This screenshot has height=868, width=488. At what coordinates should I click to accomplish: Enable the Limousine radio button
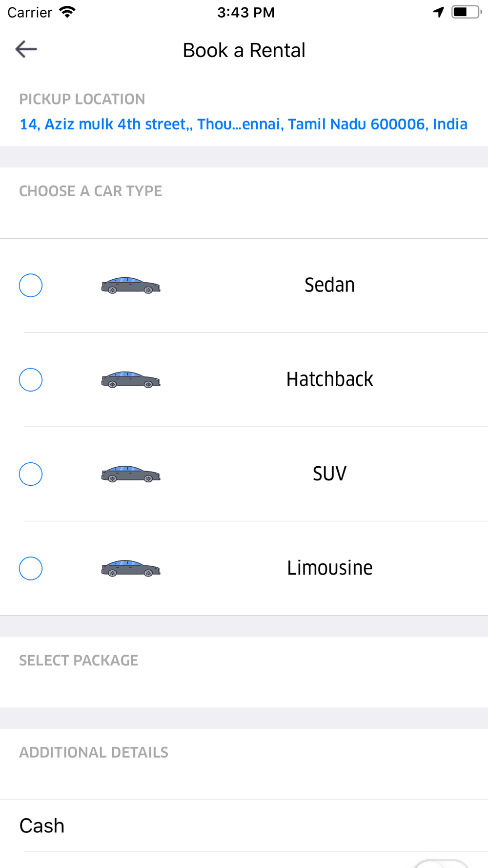[x=31, y=569]
